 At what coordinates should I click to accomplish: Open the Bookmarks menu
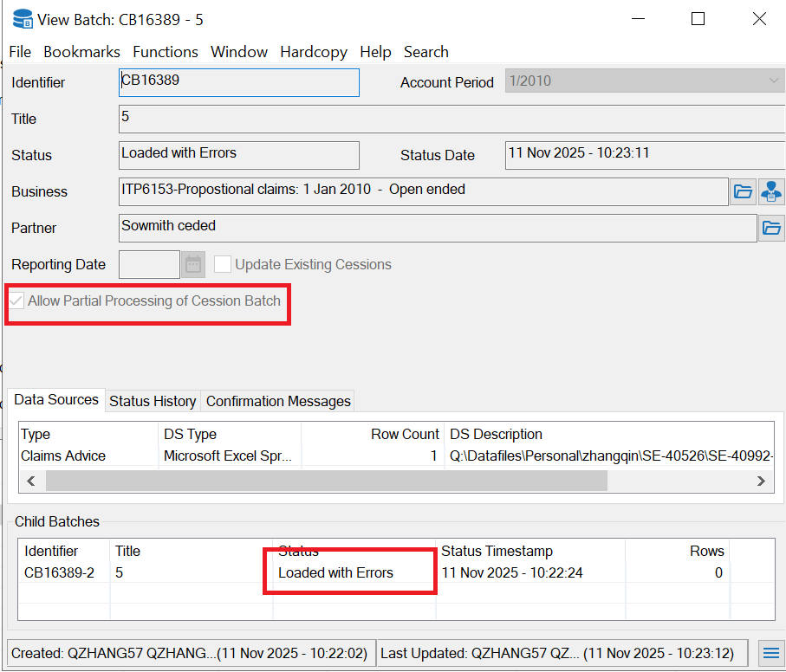coord(81,52)
